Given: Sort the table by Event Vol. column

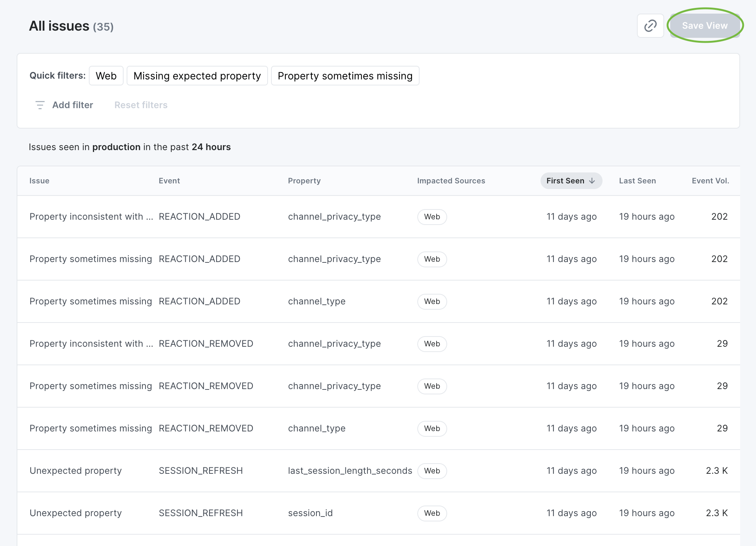Looking at the screenshot, I should (x=710, y=181).
